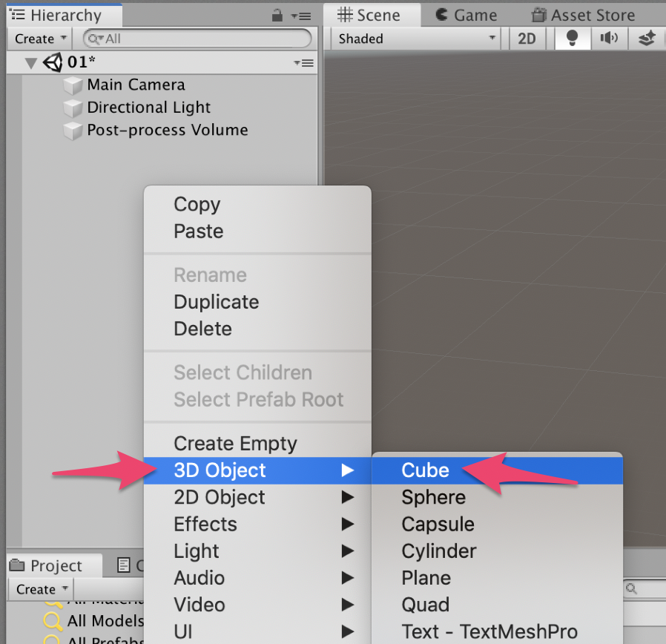Select the Main Camera cube icon
The width and height of the screenshot is (666, 644).
[73, 85]
